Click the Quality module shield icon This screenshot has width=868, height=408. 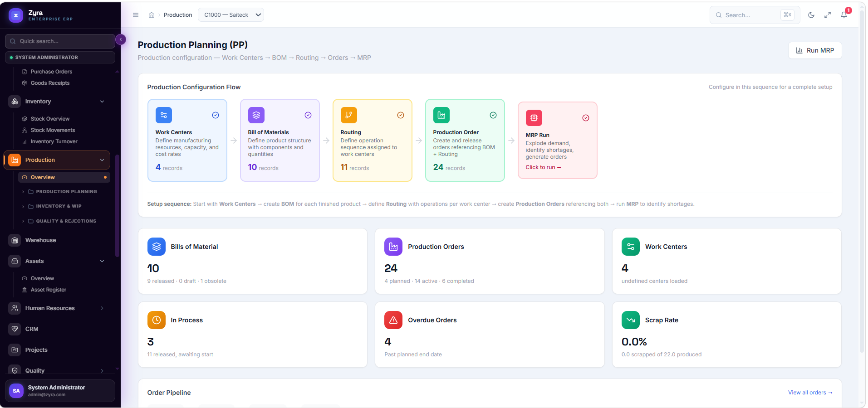tap(15, 370)
